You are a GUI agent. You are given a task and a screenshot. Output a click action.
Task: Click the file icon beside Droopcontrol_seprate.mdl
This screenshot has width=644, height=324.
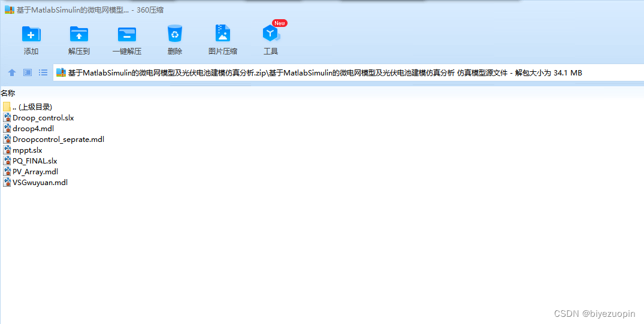7,140
